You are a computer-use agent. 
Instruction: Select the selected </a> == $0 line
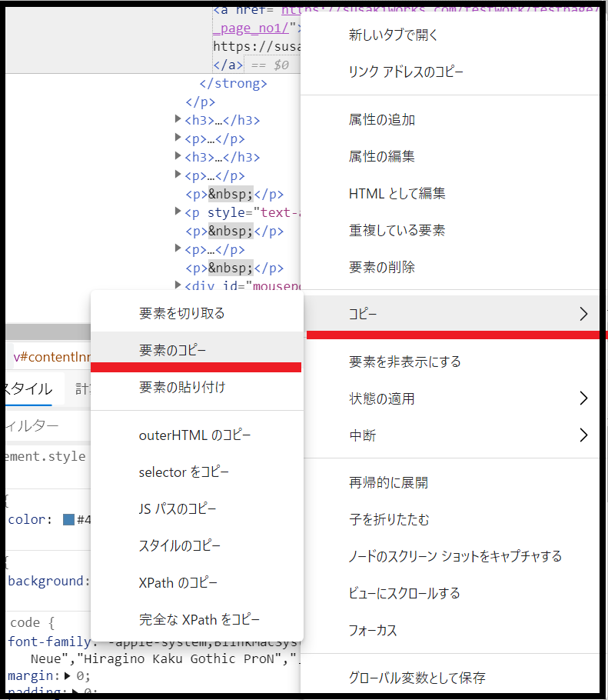(251, 65)
